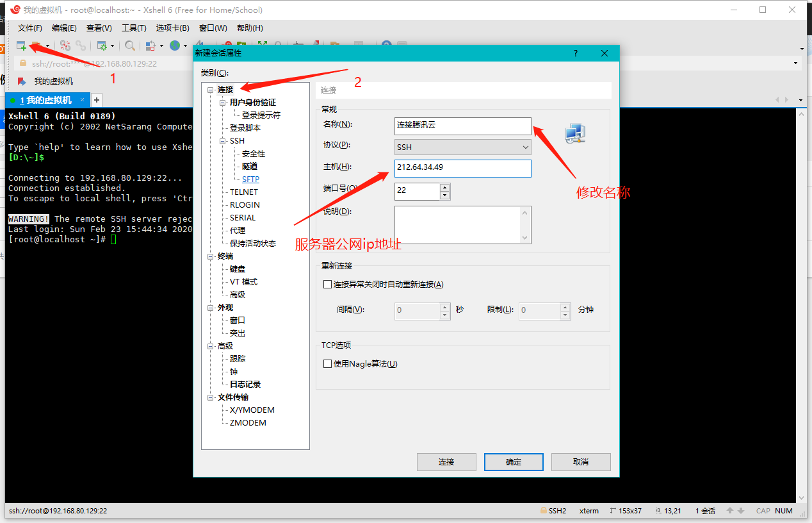The height and width of the screenshot is (523, 812).
Task: Open the 协议 SSH dropdown
Action: pos(463,147)
